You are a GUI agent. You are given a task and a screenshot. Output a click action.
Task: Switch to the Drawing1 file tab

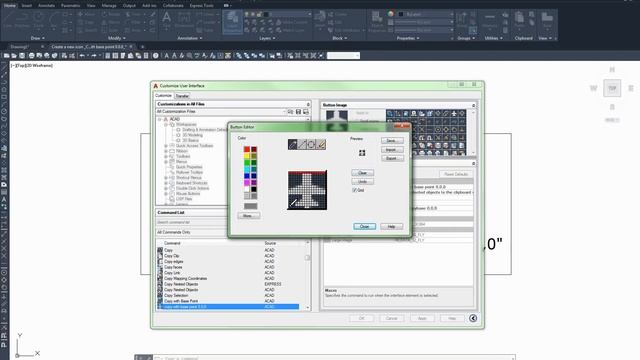(x=20, y=47)
